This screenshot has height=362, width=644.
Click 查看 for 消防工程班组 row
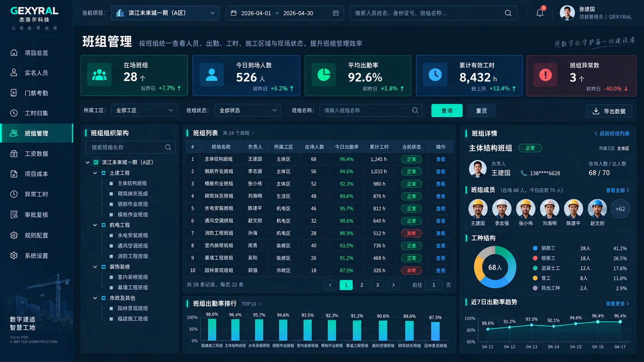(x=440, y=233)
